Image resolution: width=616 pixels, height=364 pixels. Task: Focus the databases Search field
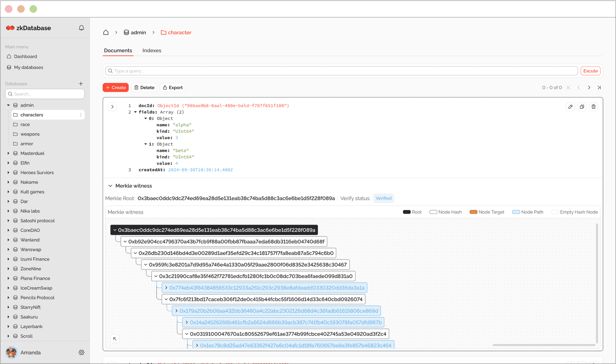click(x=45, y=94)
